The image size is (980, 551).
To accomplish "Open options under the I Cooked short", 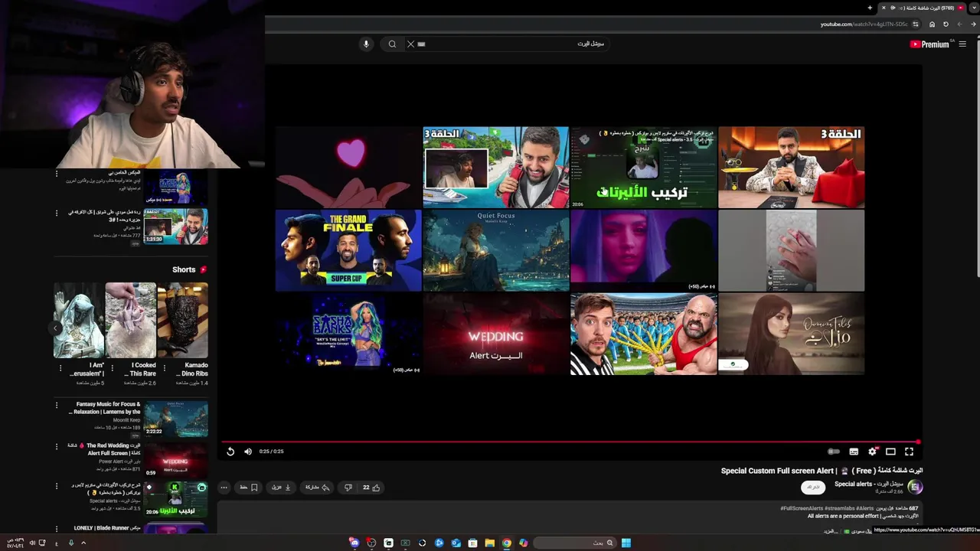I will pos(113,369).
